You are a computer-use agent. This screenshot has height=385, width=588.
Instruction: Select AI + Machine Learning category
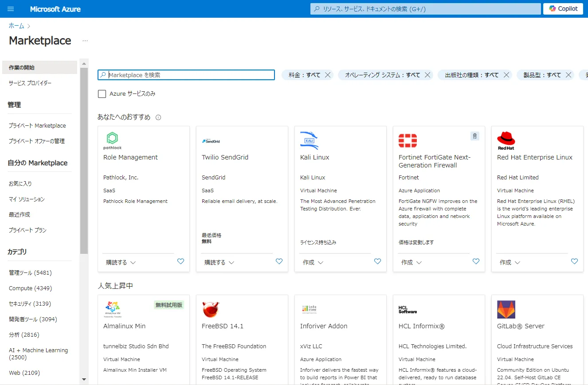pos(38,354)
